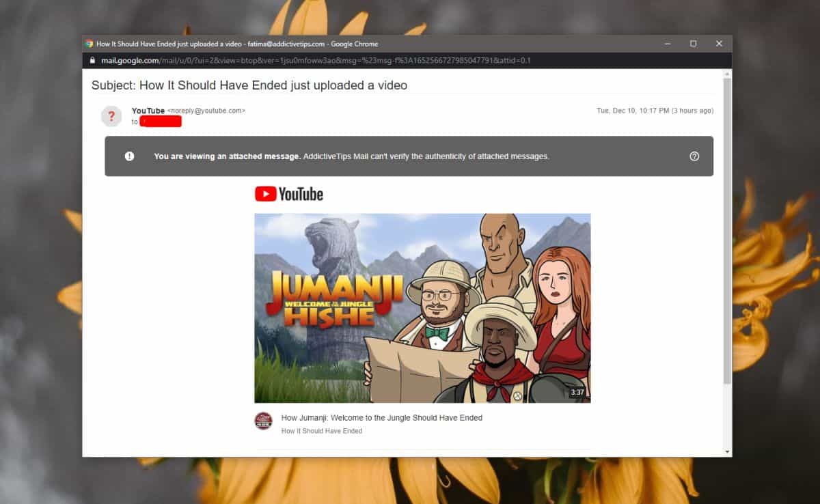Click the scrollbar up arrow
Screen dimensions: 820x504
point(727,73)
